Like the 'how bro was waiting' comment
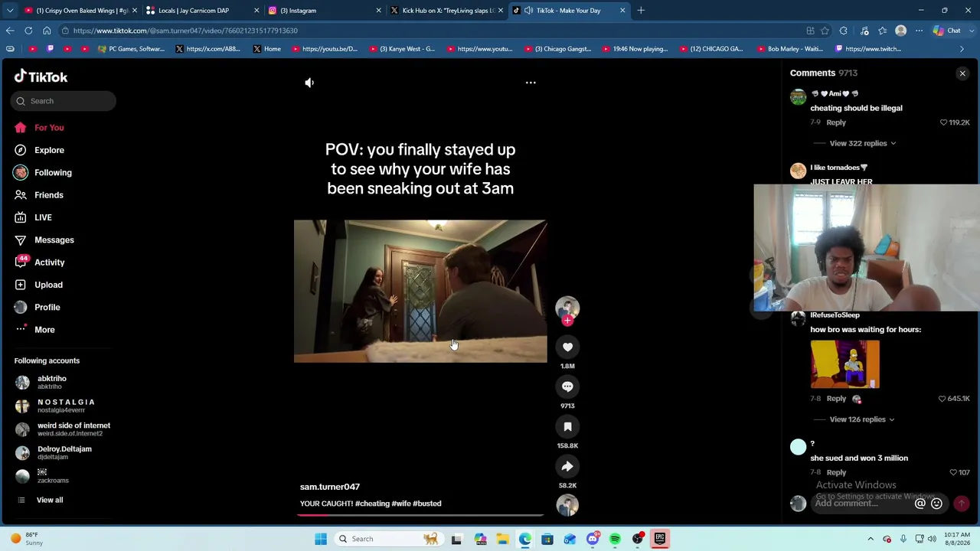Image resolution: width=980 pixels, height=551 pixels. coord(942,399)
